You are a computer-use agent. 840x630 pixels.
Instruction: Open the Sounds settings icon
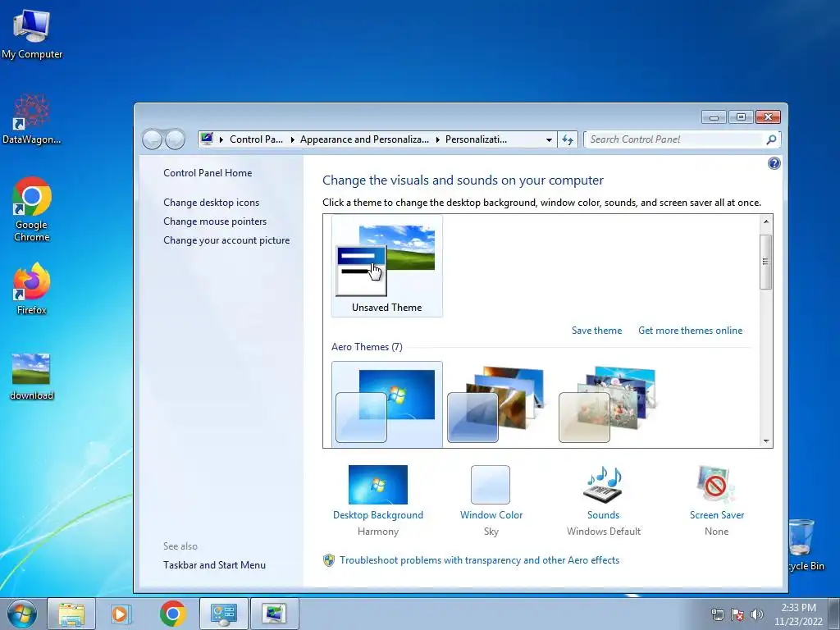click(x=603, y=484)
